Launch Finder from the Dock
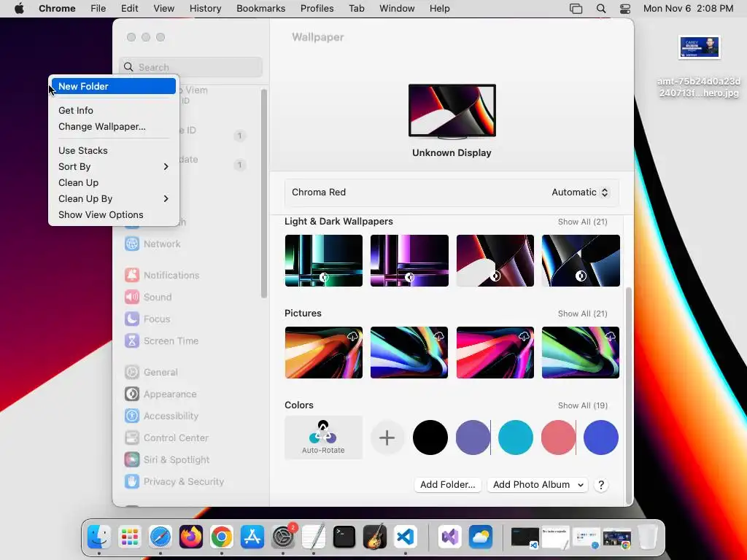Viewport: 747px width, 560px height. (x=99, y=537)
